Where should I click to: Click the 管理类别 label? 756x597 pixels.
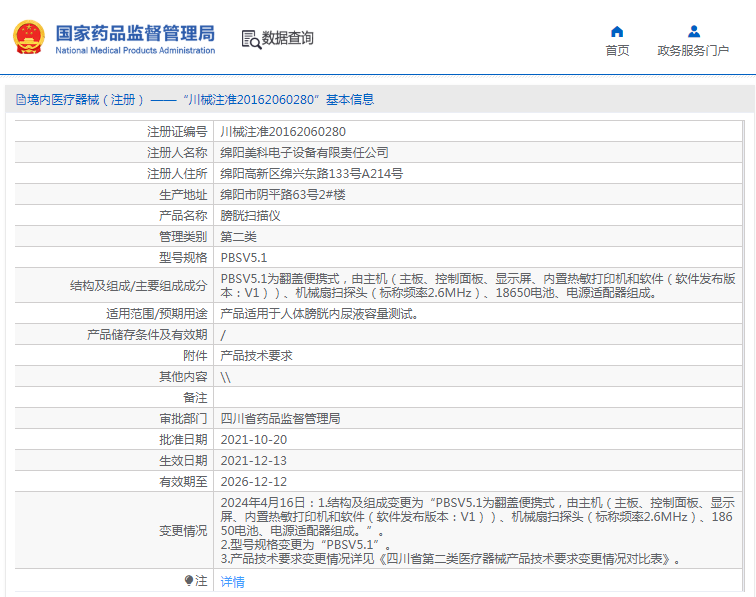(183, 237)
